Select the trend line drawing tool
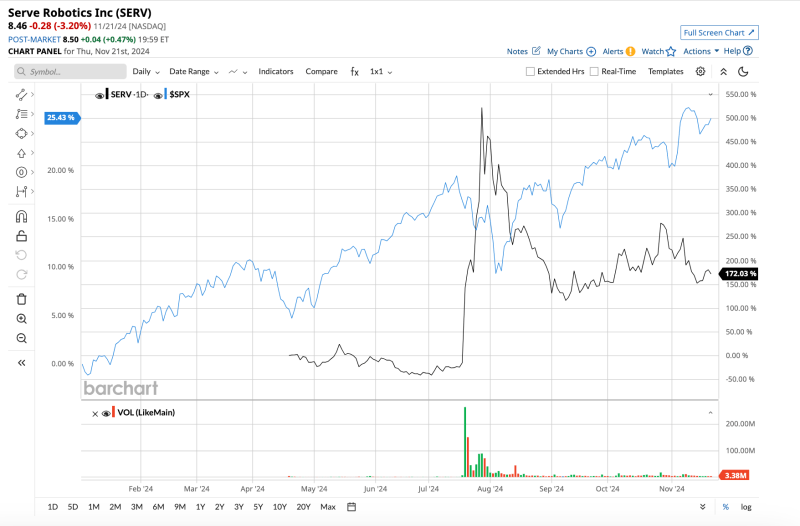 21,94
